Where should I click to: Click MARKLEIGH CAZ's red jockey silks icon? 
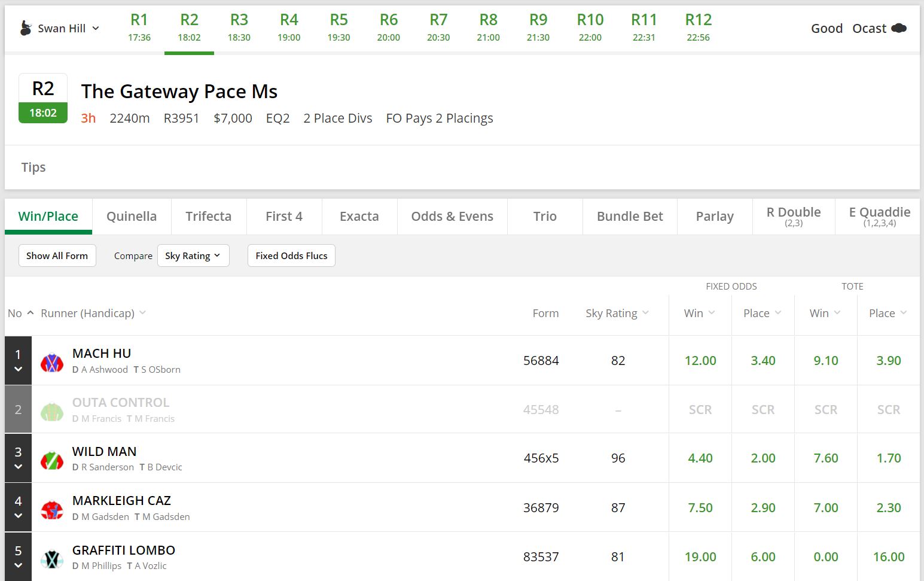pyautogui.click(x=52, y=509)
